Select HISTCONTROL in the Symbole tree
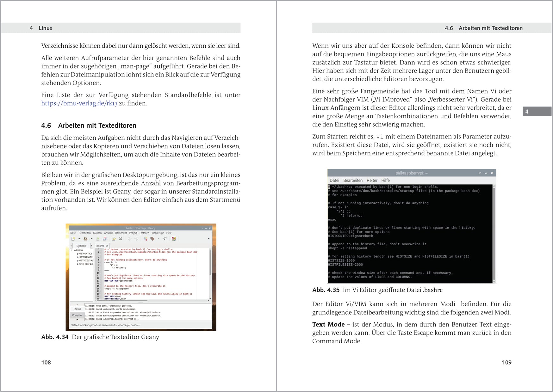 pyautogui.click(x=85, y=254)
